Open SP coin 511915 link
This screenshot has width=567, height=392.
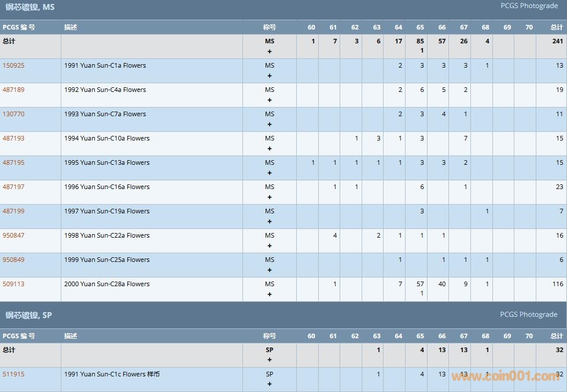tap(13, 374)
